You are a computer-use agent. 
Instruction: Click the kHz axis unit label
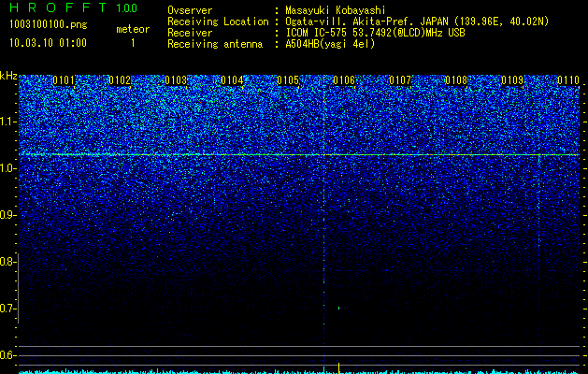click(x=8, y=76)
